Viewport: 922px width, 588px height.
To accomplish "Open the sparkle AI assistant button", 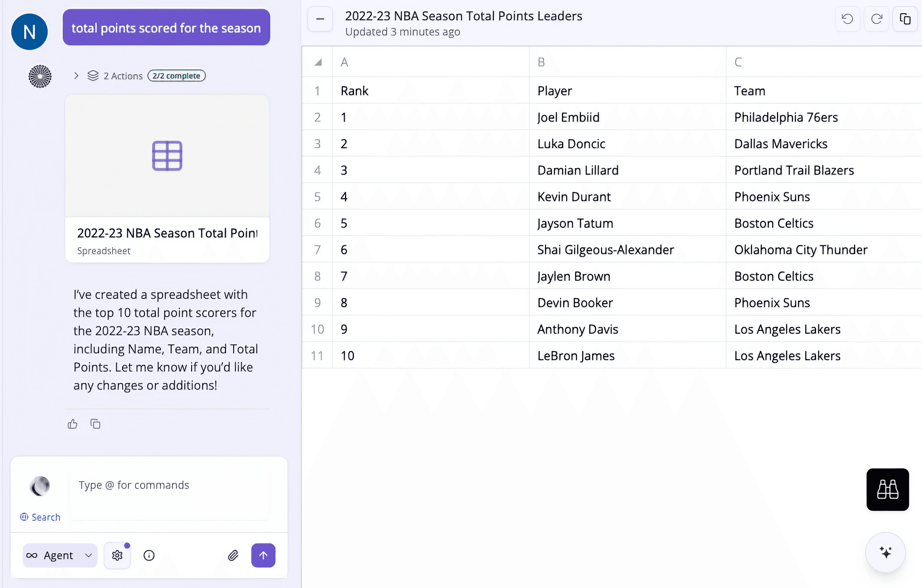I will click(885, 552).
